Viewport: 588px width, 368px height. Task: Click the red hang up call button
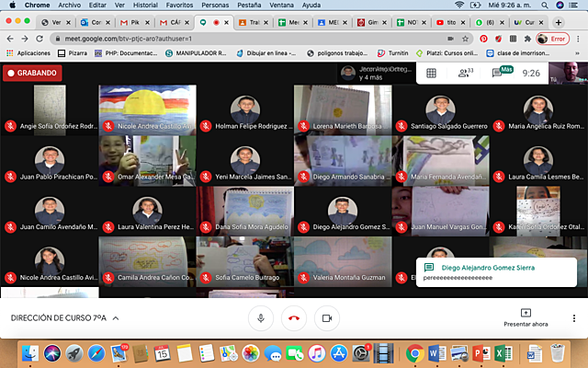(x=294, y=318)
